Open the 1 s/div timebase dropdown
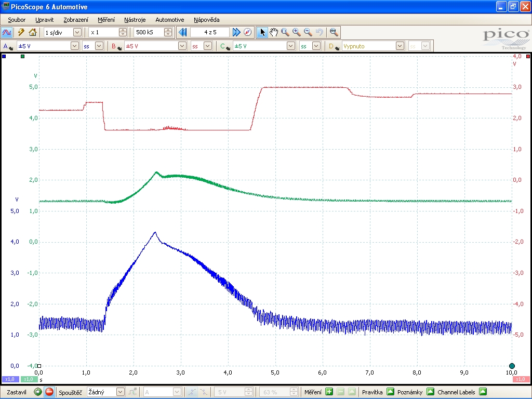The width and height of the screenshot is (532, 399). [77, 32]
